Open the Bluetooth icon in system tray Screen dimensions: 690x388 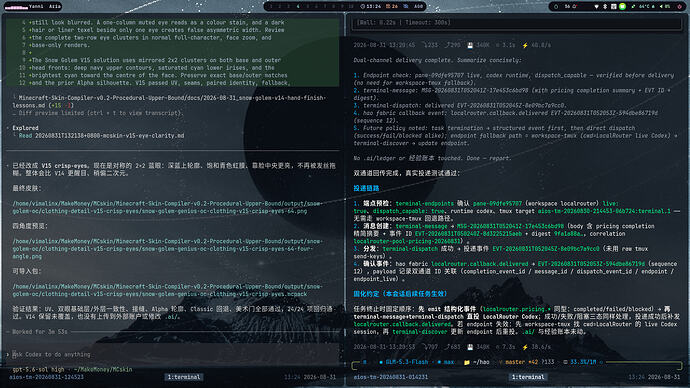coord(605,7)
